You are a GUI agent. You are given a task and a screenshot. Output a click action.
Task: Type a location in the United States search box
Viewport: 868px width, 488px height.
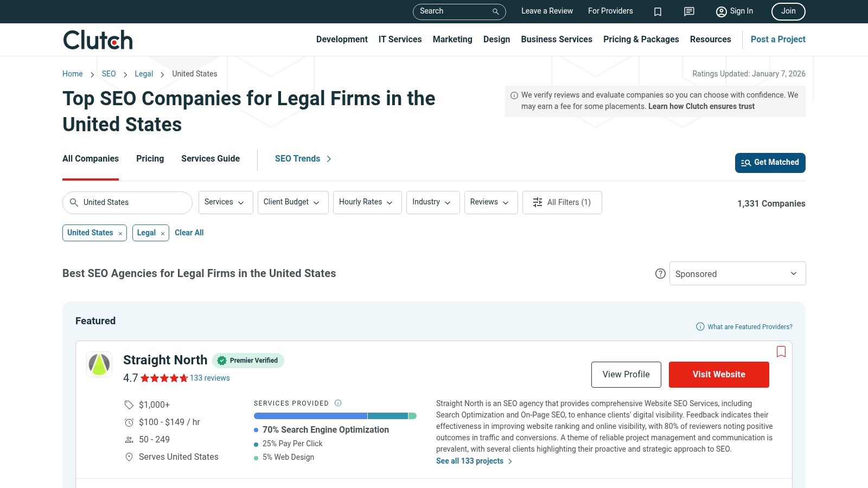coord(127,202)
